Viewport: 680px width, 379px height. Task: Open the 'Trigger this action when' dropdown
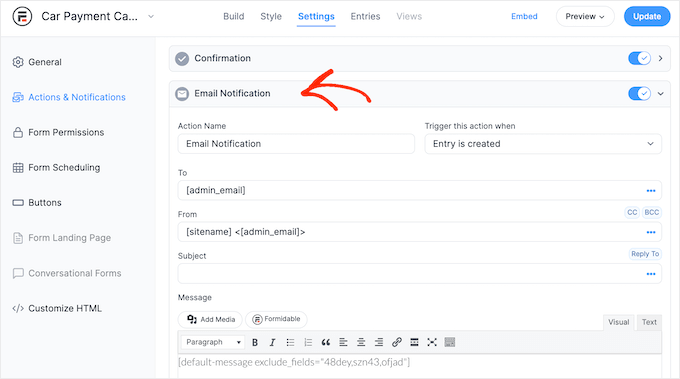click(x=543, y=144)
